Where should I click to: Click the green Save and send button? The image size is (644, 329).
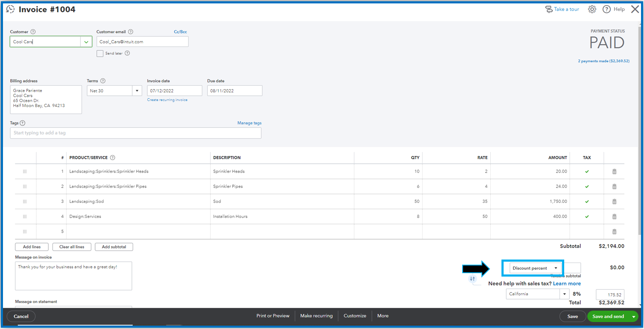(x=608, y=316)
